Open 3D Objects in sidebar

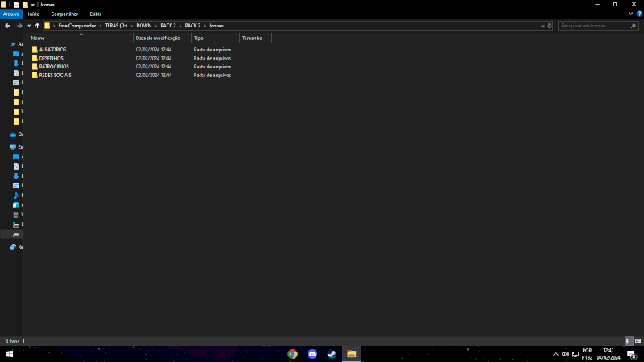pos(16,205)
